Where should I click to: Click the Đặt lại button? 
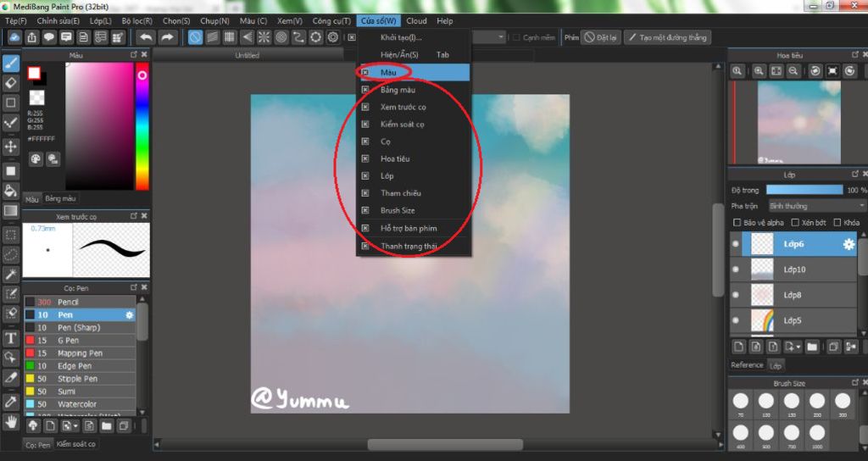(601, 37)
